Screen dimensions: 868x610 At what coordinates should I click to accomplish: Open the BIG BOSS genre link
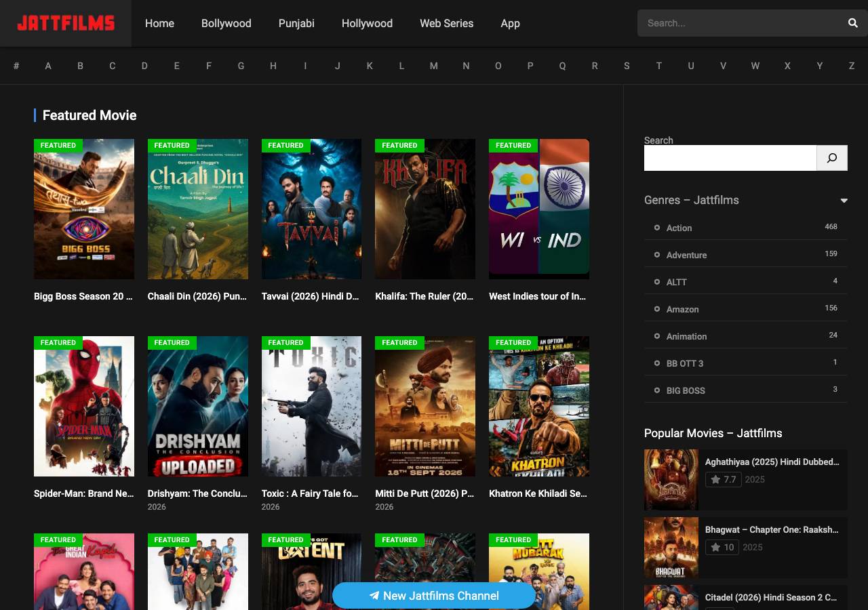686,390
